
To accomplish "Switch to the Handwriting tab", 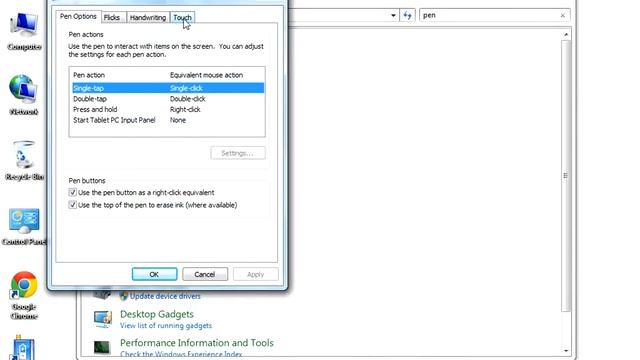I will (148, 18).
